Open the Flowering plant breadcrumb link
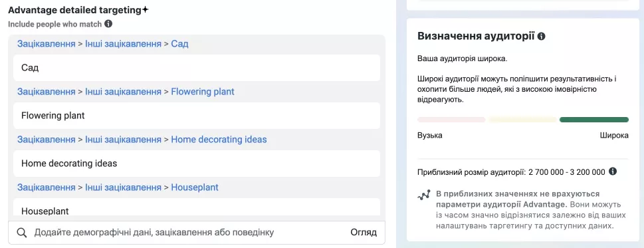Viewport: 644px width, 248px height. click(203, 92)
